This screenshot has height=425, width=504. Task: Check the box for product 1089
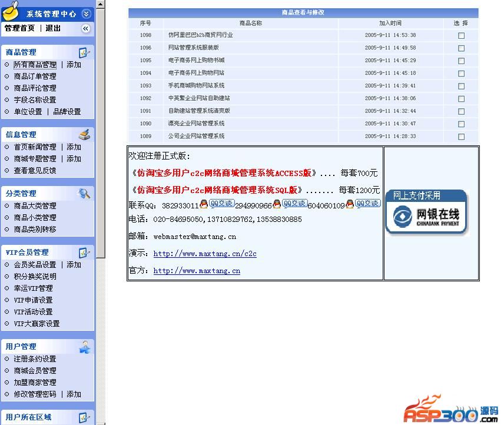(x=461, y=137)
